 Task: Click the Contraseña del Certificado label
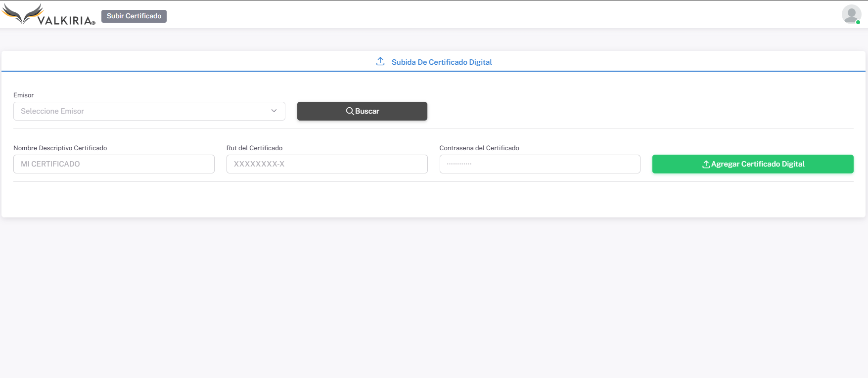click(479, 148)
